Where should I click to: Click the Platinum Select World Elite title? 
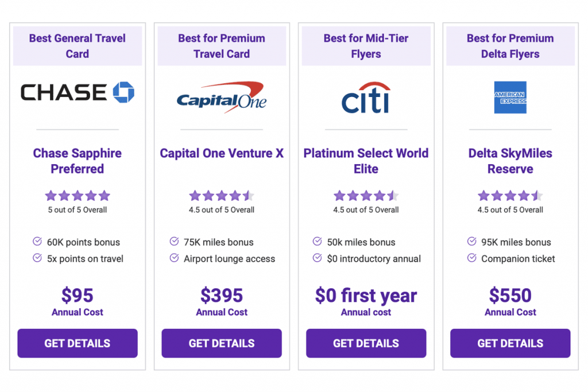(366, 161)
